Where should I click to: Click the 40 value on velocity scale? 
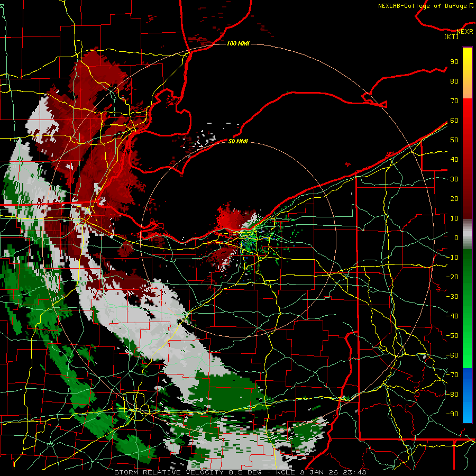454,159
